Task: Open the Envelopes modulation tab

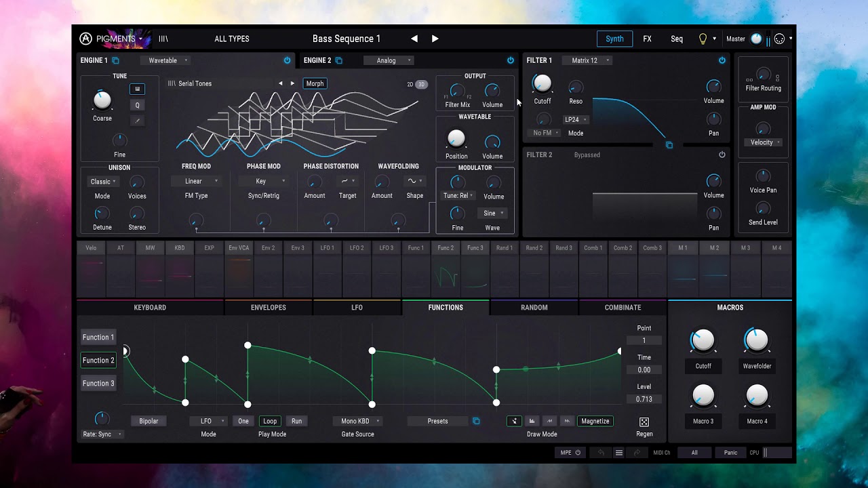Action: [x=269, y=308]
